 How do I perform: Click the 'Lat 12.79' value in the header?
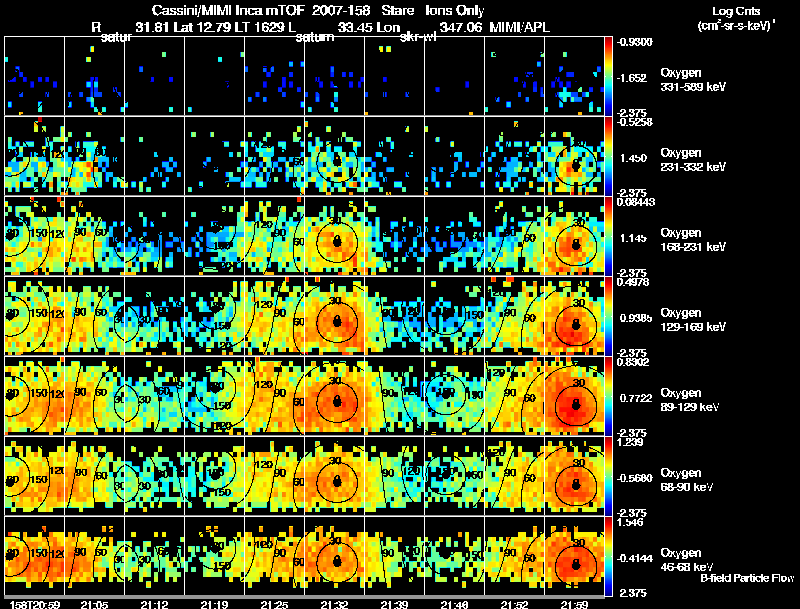(201, 27)
